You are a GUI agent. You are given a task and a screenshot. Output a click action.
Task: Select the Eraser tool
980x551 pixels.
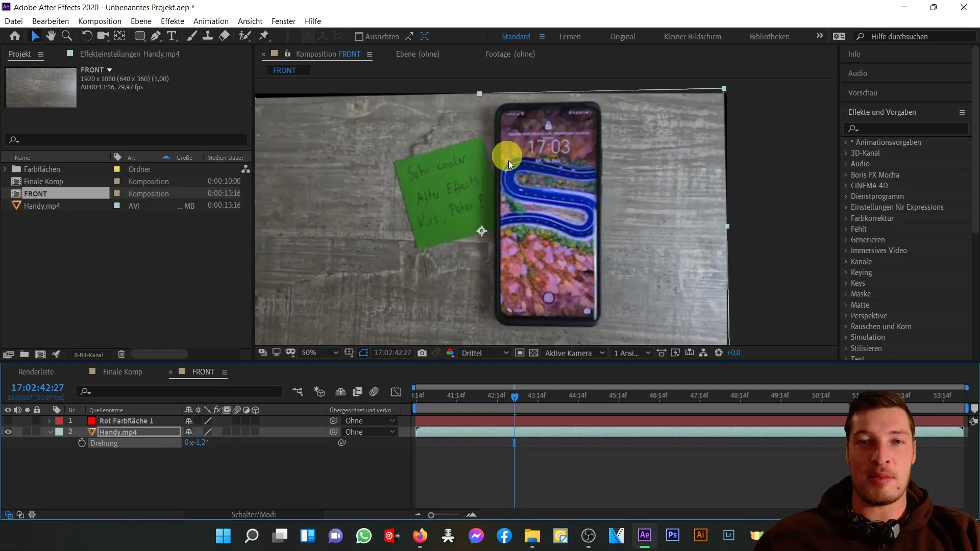click(224, 36)
